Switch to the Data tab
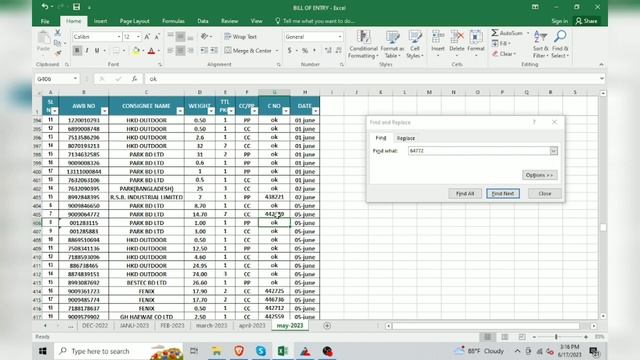Viewport: 640px width, 360px height. [203, 21]
